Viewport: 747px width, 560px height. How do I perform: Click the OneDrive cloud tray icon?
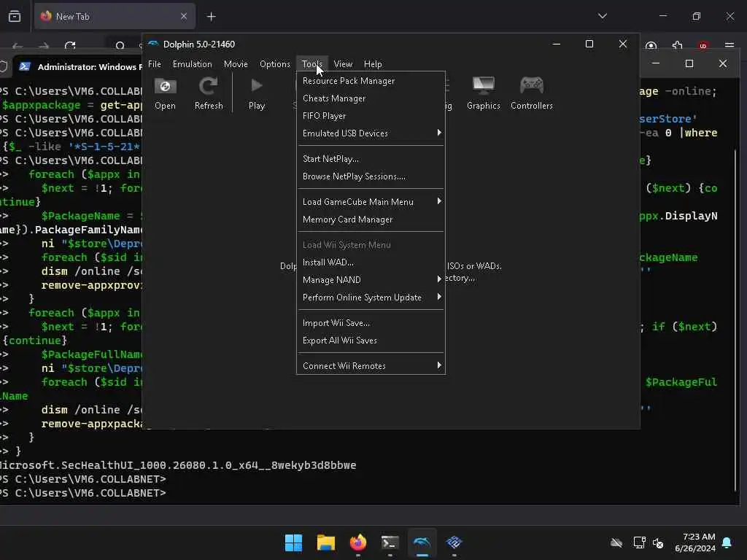[616, 542]
